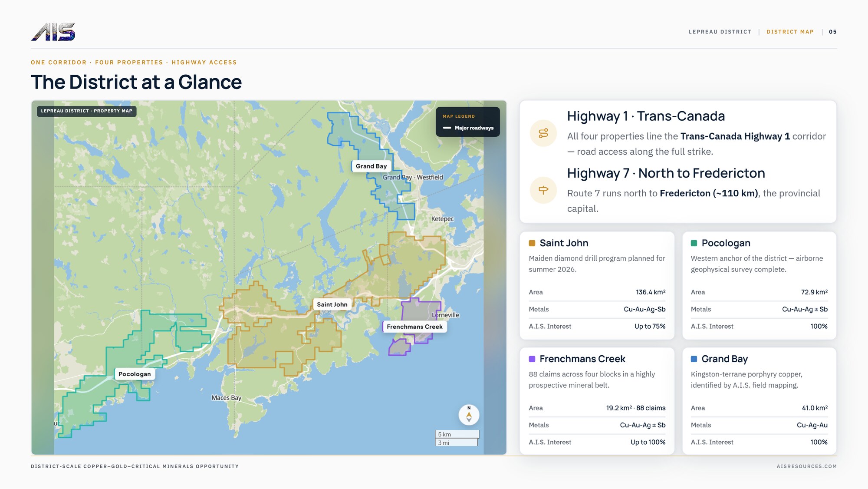Image resolution: width=868 pixels, height=489 pixels.
Task: Click the Major roadways legend line marker
Action: coord(447,128)
